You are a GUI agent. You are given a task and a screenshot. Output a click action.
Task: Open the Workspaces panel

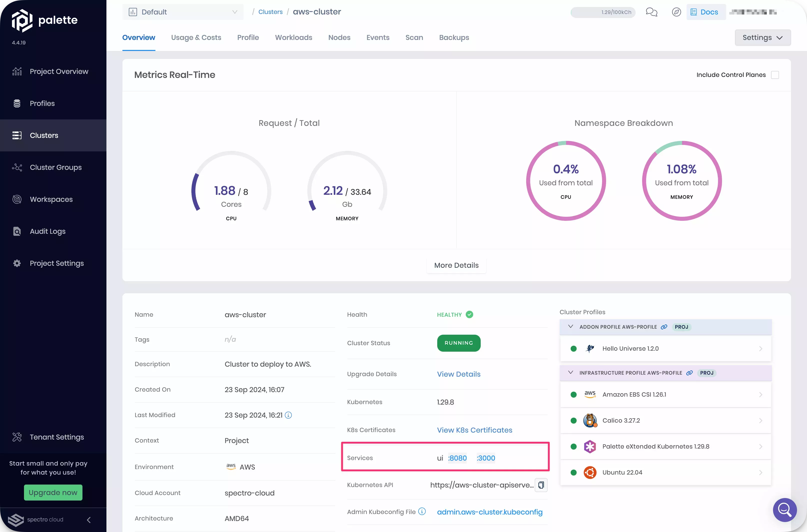51,199
